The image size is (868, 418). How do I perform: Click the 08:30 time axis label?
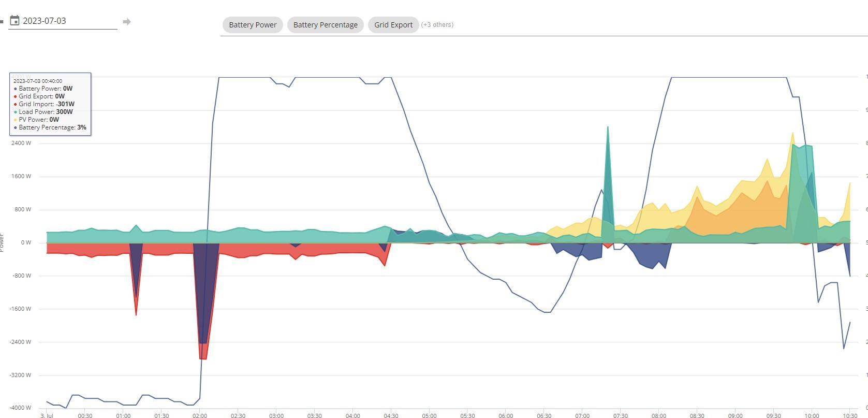tap(697, 415)
